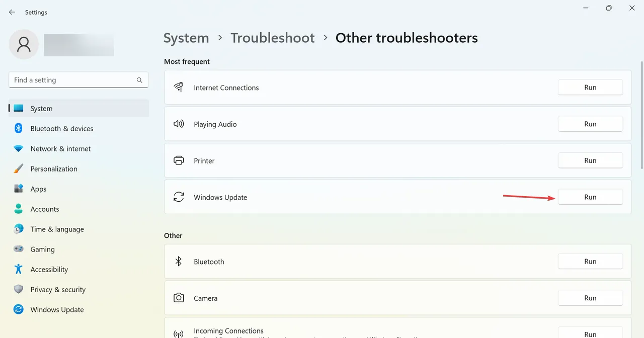Open Accessibility settings label
Screen dimensions: 644x338
(x=49, y=270)
